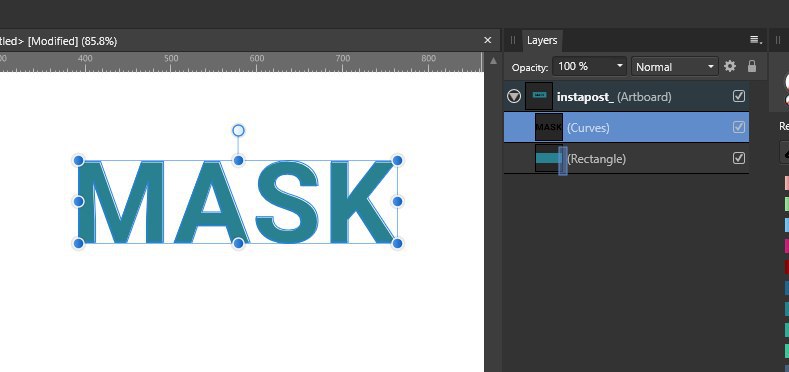Open blend options via the gear icon
Image resolution: width=789 pixels, height=372 pixels.
click(x=730, y=66)
